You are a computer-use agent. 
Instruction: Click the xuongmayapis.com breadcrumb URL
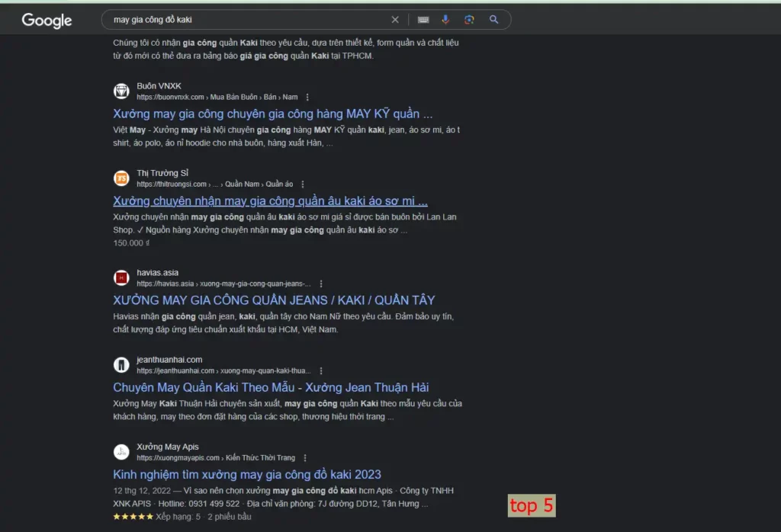pyautogui.click(x=216, y=458)
